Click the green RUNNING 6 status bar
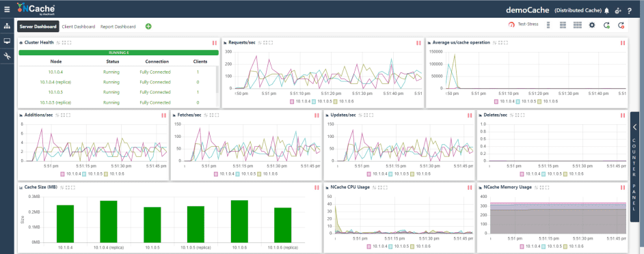The image size is (644, 254). (119, 53)
